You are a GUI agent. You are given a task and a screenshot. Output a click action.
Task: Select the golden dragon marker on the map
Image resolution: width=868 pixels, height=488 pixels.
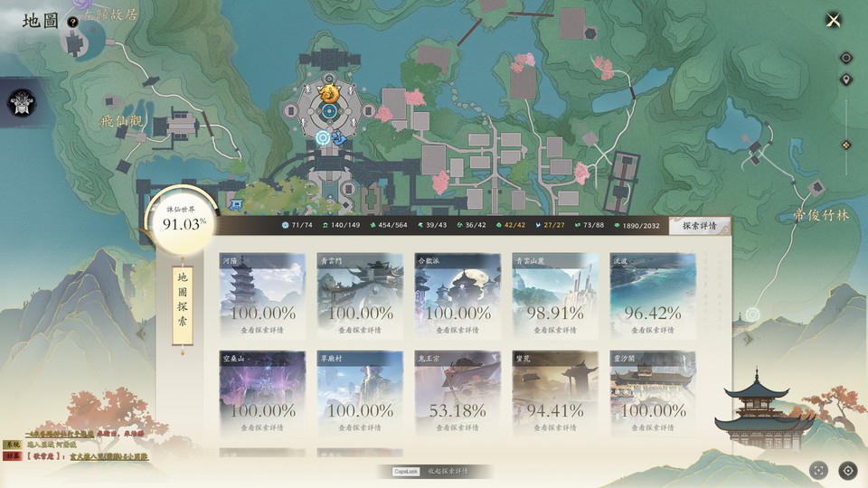[329, 92]
